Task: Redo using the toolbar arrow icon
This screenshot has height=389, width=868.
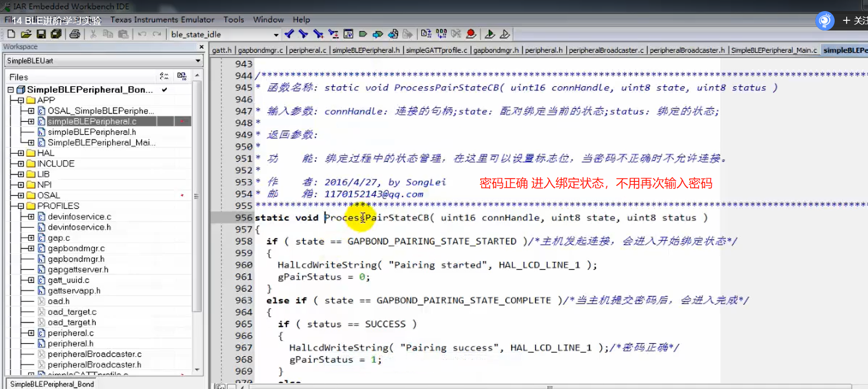Action: tap(157, 34)
